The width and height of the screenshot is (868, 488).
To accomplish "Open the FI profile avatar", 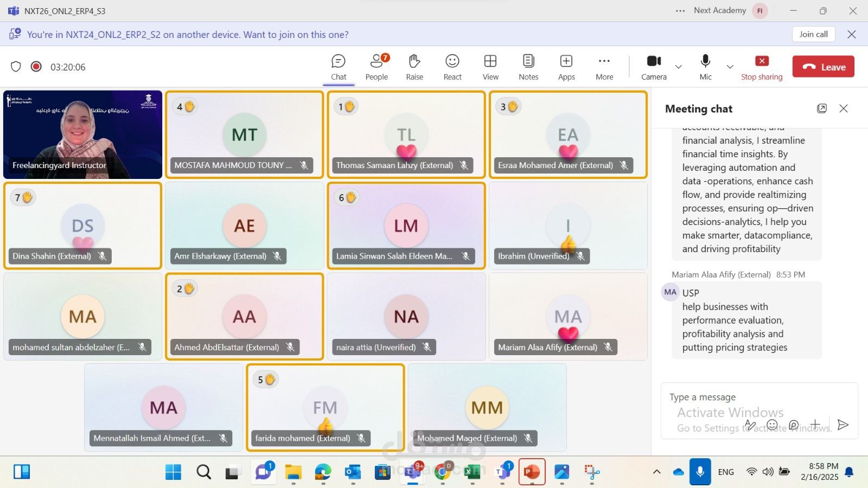I will click(760, 10).
